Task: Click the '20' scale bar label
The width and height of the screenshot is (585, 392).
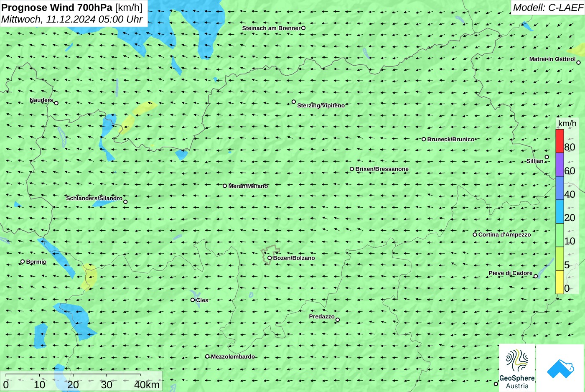Action: pyautogui.click(x=73, y=384)
